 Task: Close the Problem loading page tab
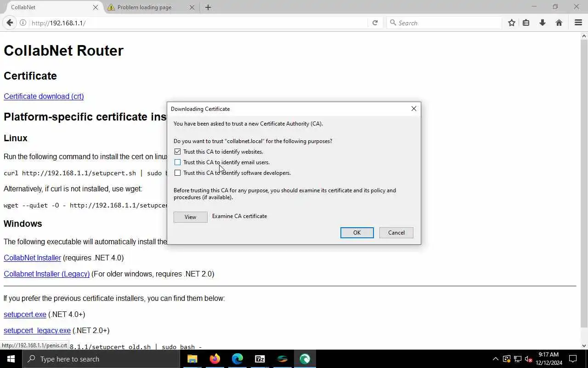tap(192, 7)
